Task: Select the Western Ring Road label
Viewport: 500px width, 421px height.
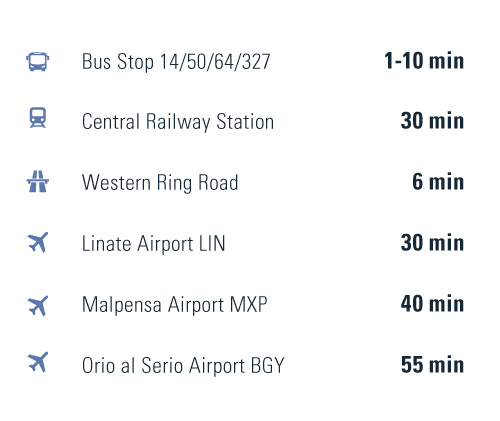Action: coord(160,183)
